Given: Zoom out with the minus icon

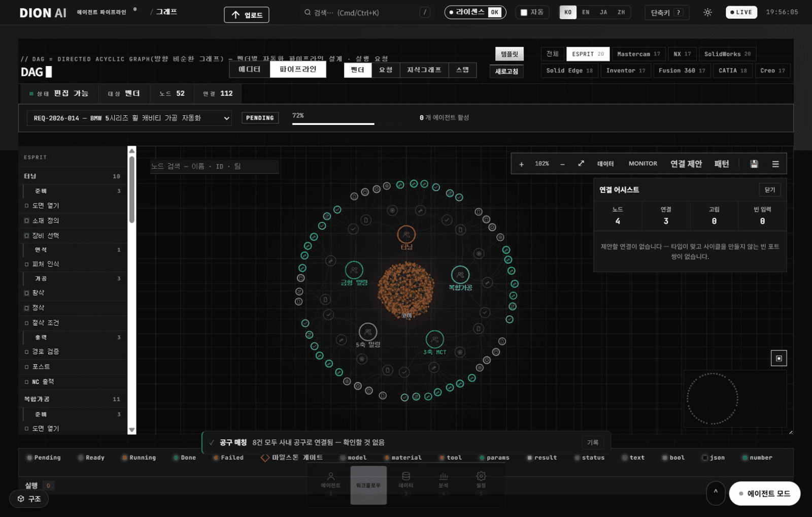Looking at the screenshot, I should click(x=562, y=164).
